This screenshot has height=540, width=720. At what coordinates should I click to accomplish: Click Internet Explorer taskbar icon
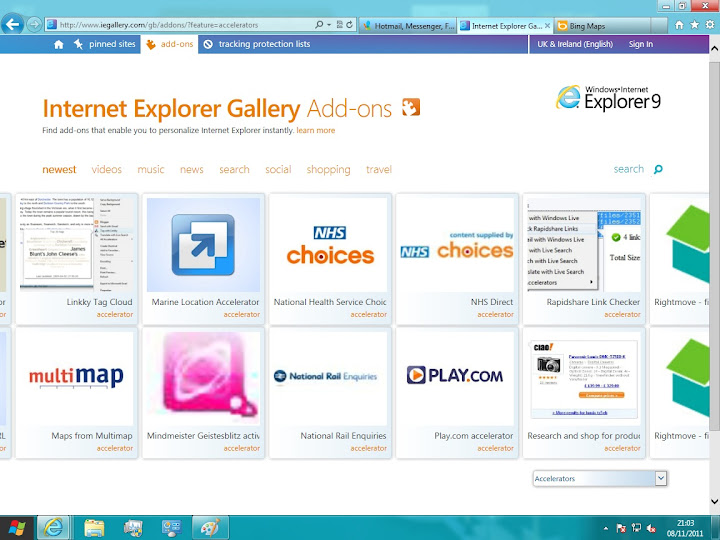point(53,528)
